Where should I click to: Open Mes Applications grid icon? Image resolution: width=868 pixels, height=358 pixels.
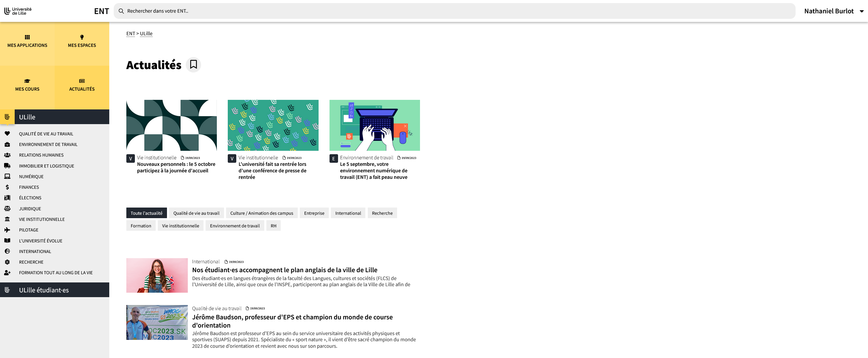[x=27, y=37]
